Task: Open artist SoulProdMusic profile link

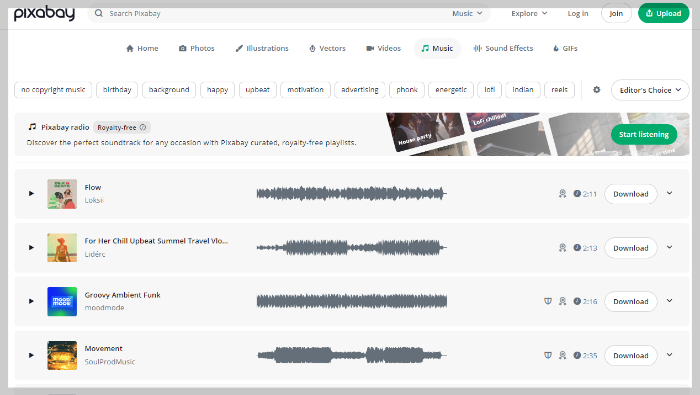Action: click(110, 362)
